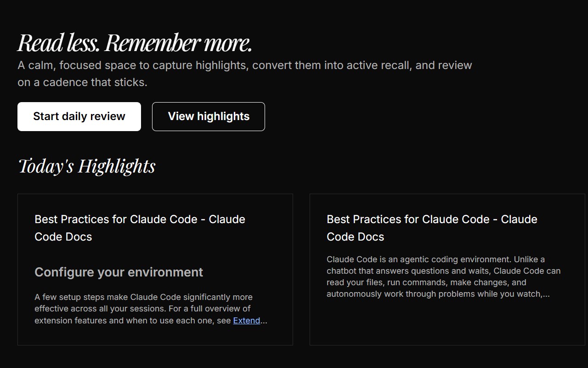The height and width of the screenshot is (368, 588).
Task: Open the right Best Practices for Claude Code card title
Action: (432, 219)
